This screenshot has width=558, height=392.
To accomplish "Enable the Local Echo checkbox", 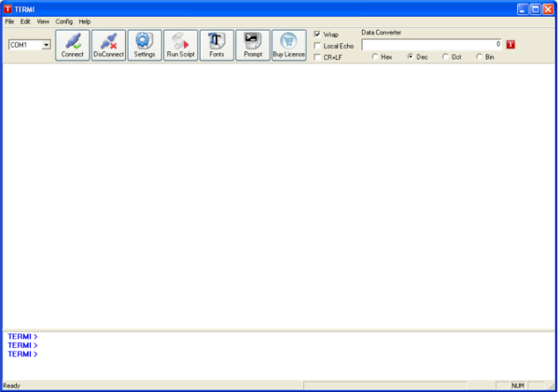I will [317, 46].
